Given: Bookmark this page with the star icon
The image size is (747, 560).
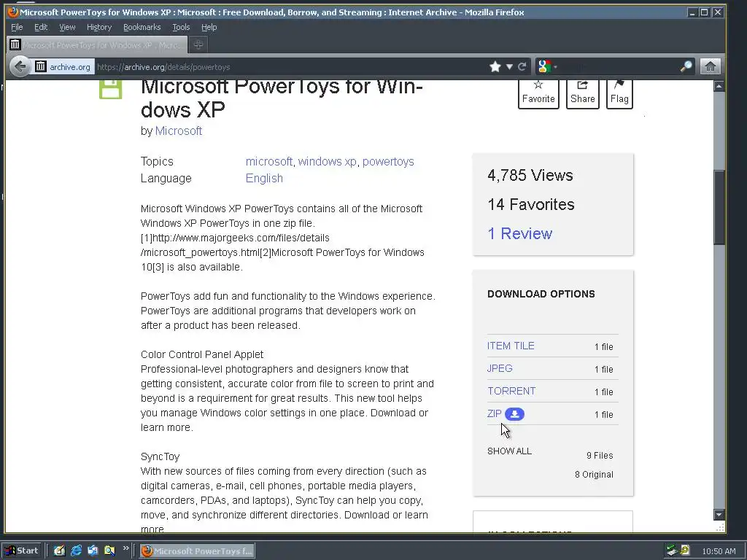Looking at the screenshot, I should click(x=495, y=66).
